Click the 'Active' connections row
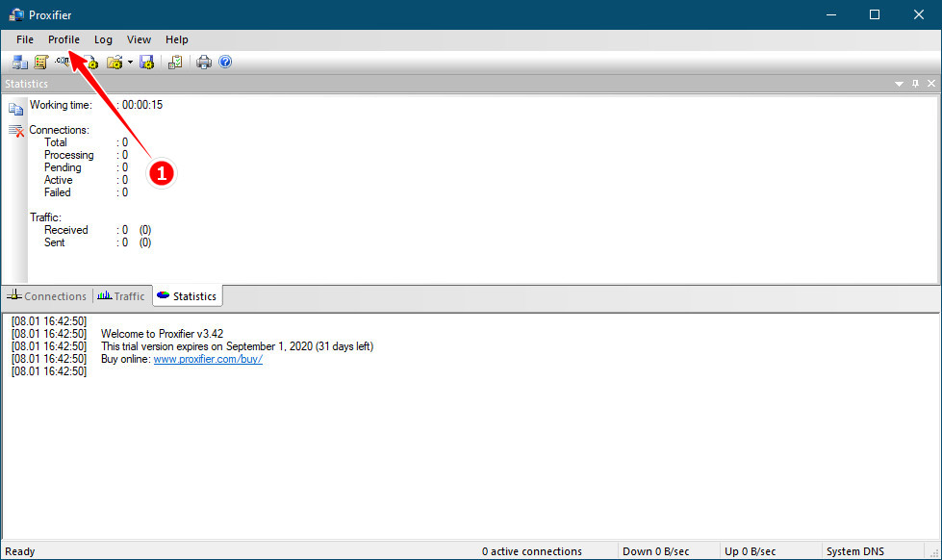Viewport: 942px width, 560px height. [x=86, y=180]
